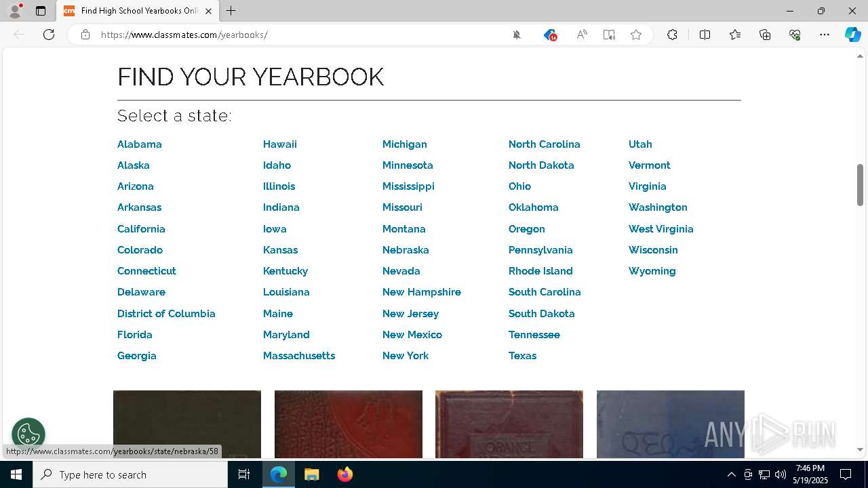The height and width of the screenshot is (488, 868).
Task: Open the shopping tag icon in address bar
Action: click(550, 35)
